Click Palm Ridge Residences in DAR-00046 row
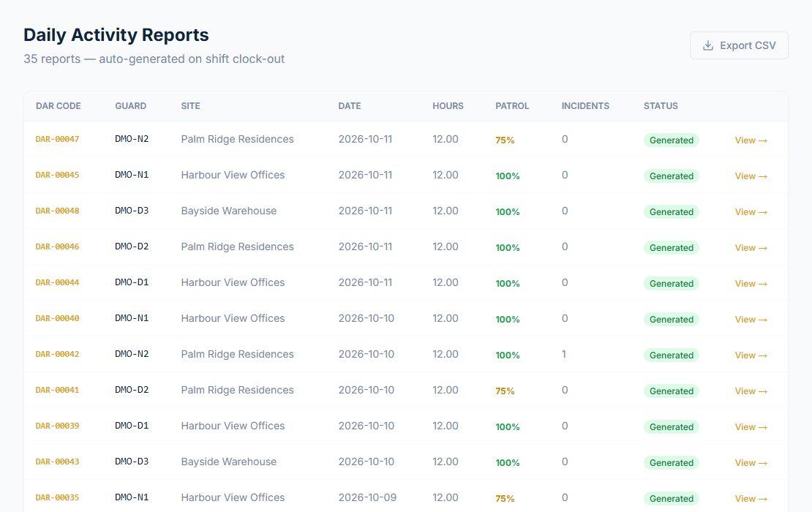This screenshot has height=512, width=812. (237, 246)
